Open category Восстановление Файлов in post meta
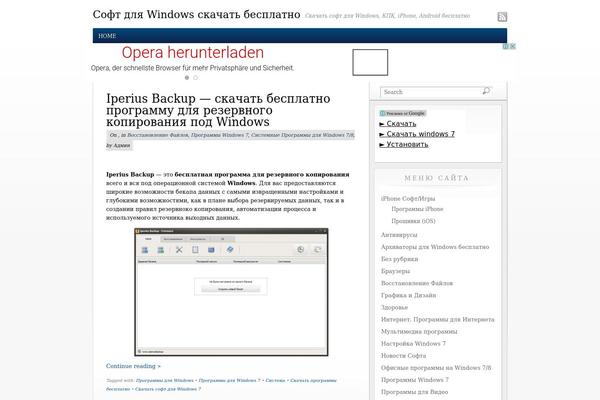The width and height of the screenshot is (600, 400). pyautogui.click(x=157, y=135)
